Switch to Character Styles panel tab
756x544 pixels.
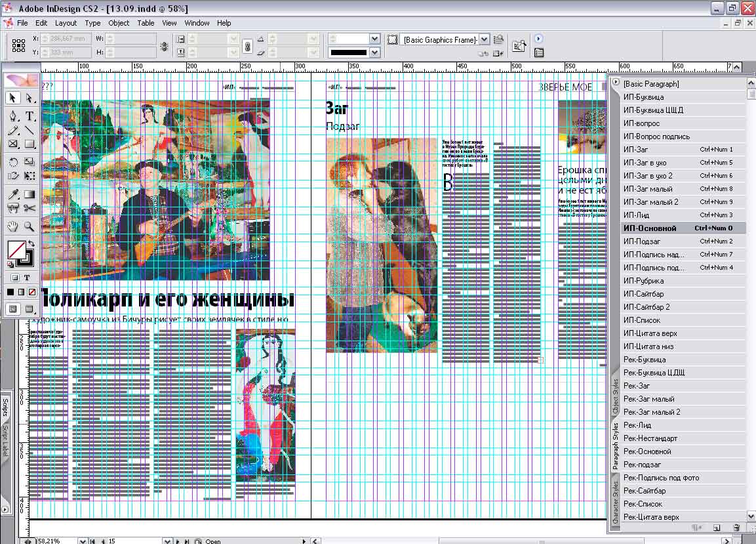point(615,501)
